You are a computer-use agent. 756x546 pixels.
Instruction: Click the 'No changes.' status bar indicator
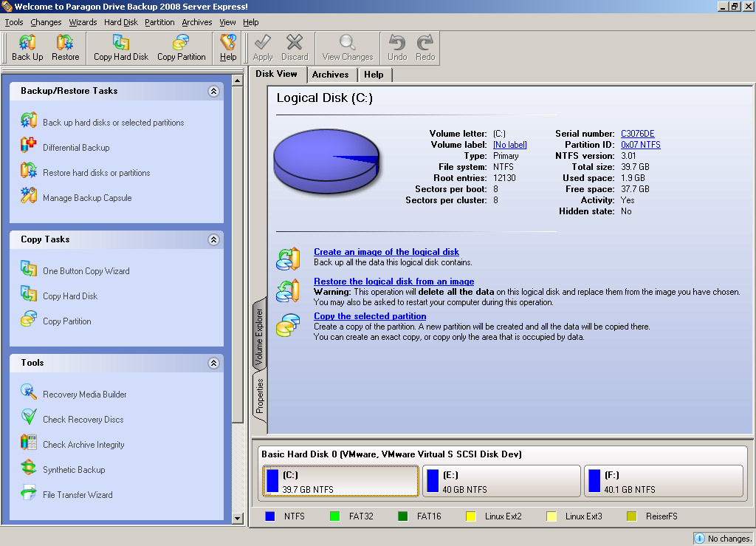coord(723,539)
